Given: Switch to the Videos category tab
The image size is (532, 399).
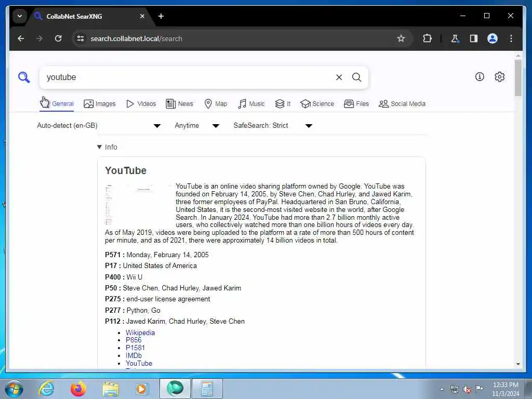Looking at the screenshot, I should (x=141, y=104).
